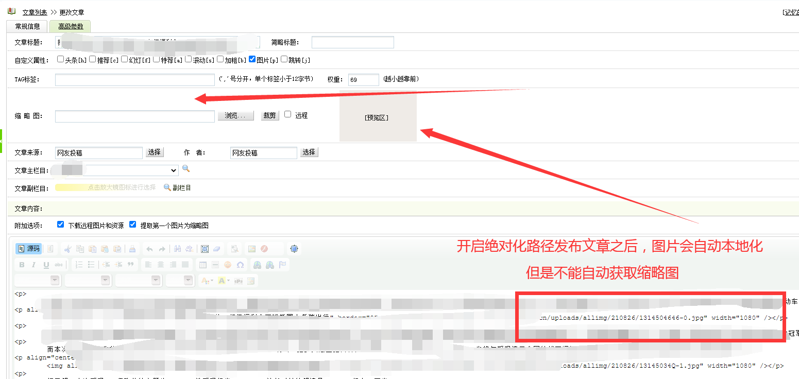This screenshot has height=379, width=799.
Task: Open the editor paragraph Format dropdown
Action: pos(88,280)
